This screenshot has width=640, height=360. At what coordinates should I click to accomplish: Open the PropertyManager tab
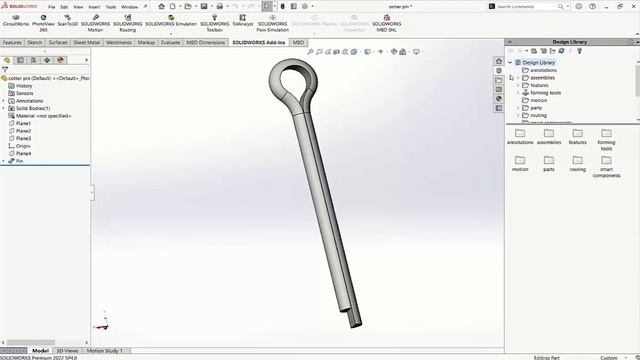point(20,60)
